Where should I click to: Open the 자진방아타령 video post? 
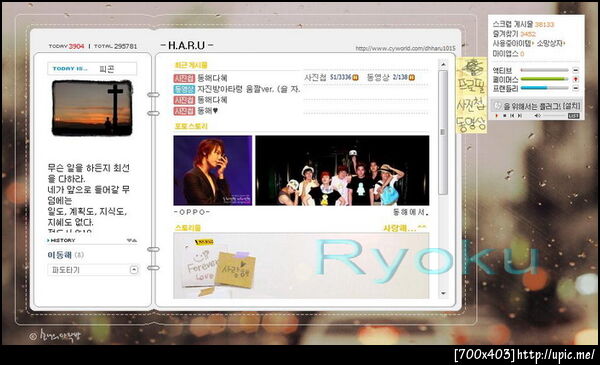click(x=248, y=89)
